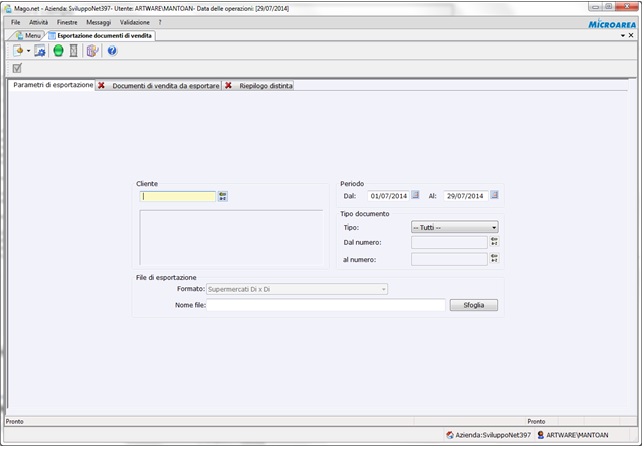Viewport: 644px width, 452px height.
Task: Open the Validazione menu
Action: 134,21
